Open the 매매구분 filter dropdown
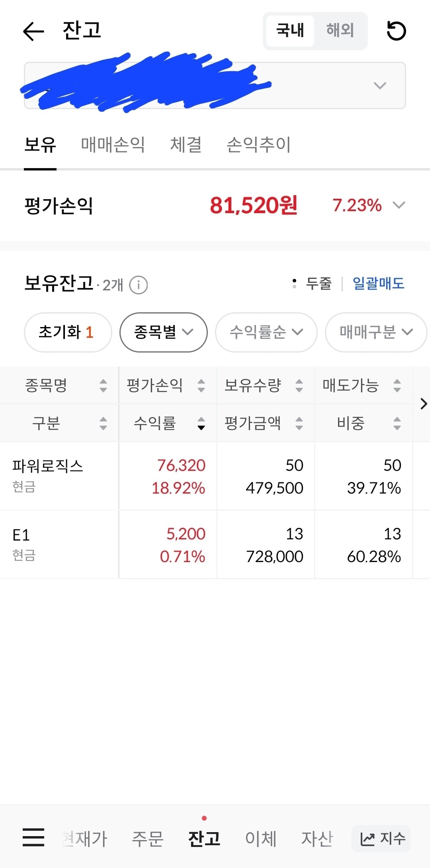Screen dimensions: 430x868 375,332
